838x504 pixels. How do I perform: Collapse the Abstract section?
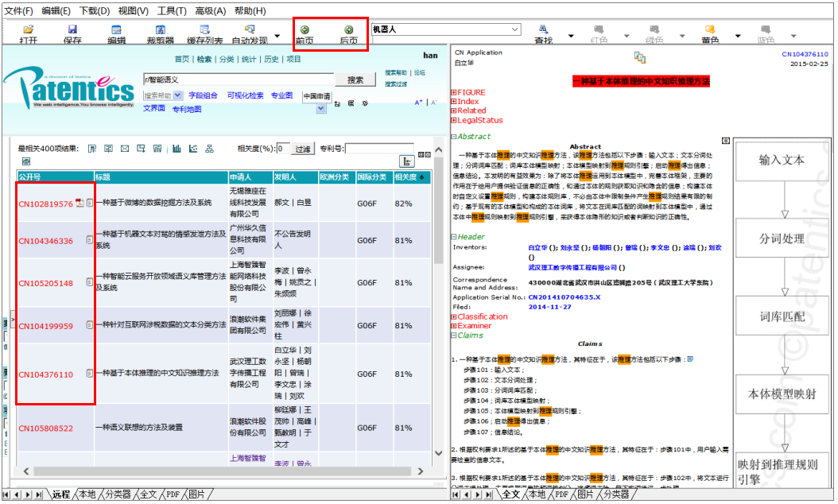point(454,137)
